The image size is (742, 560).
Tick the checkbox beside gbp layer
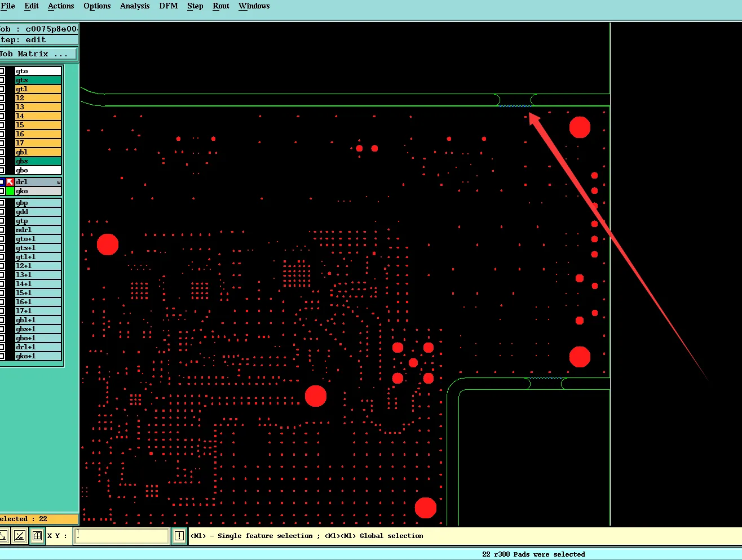click(2, 203)
